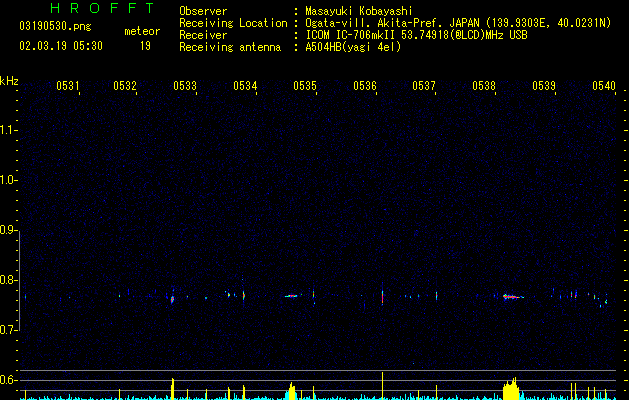Click the HROFFT title text
The width and height of the screenshot is (629, 400).
point(103,8)
